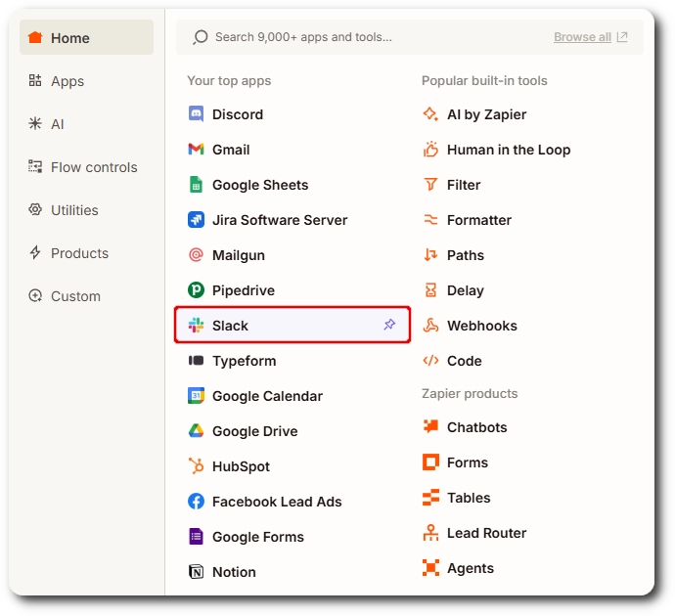The height and width of the screenshot is (616, 675).
Task: Open the Products category
Action: point(86,253)
